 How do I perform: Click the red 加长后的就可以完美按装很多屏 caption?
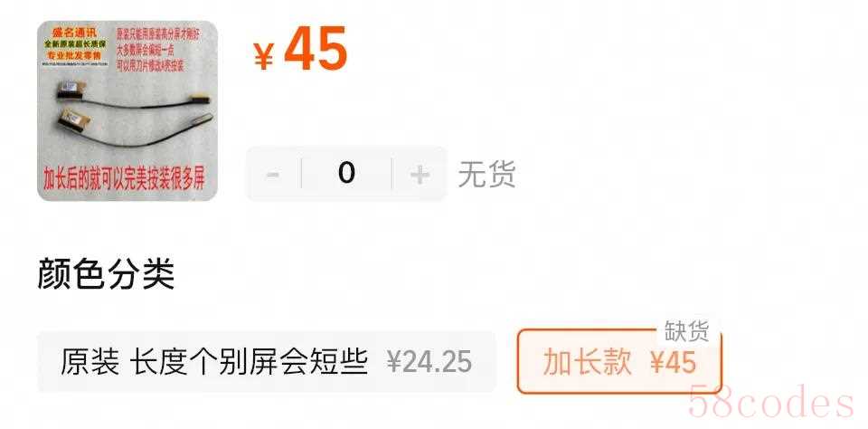tap(124, 178)
